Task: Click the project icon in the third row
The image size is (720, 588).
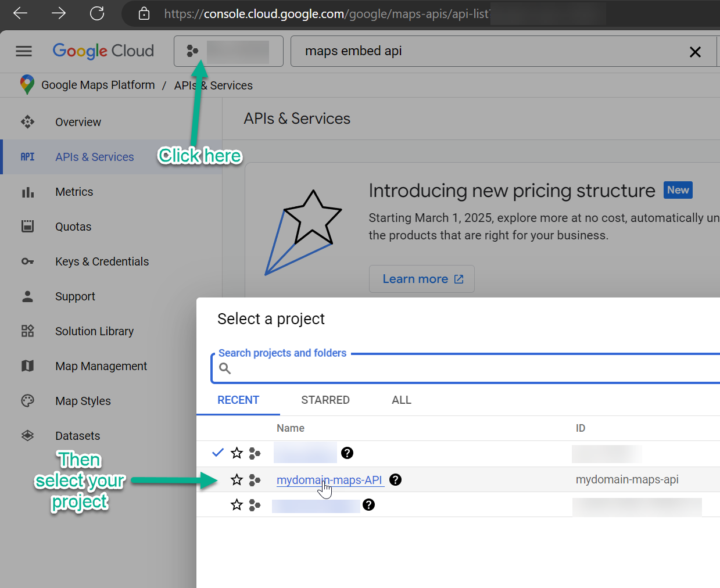Action: point(255,505)
